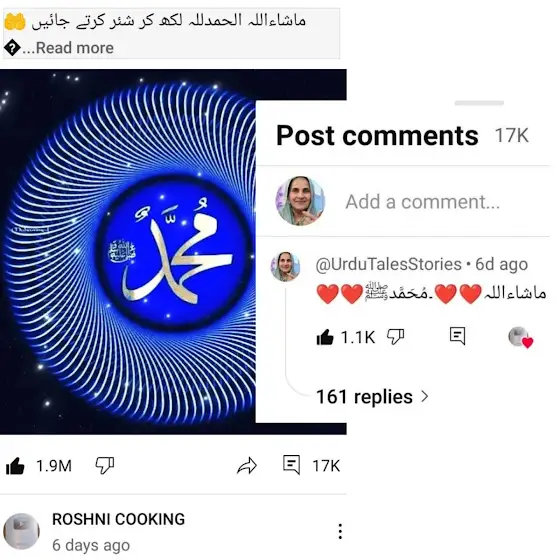Screen dimensions: 560x560
Task: Click the creator heart badge on comment
Action: [x=520, y=337]
